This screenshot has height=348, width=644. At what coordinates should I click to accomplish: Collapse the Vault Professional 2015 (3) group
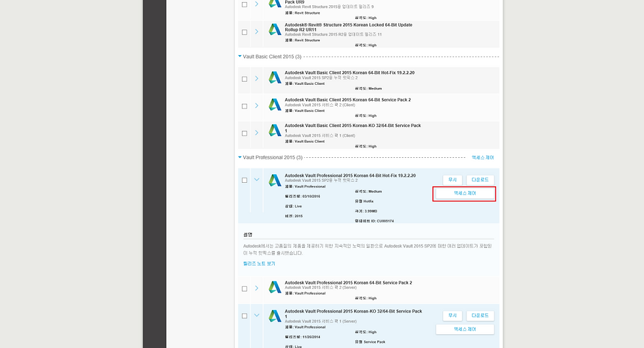tap(240, 157)
